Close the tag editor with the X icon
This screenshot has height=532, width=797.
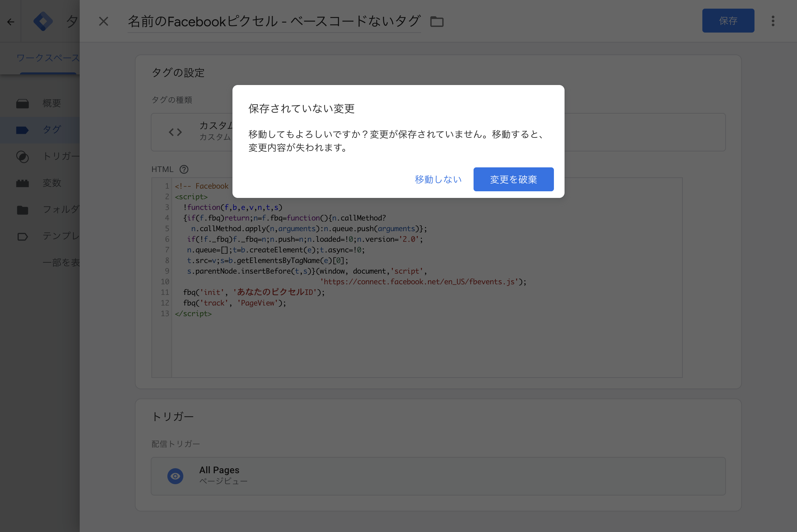(104, 21)
